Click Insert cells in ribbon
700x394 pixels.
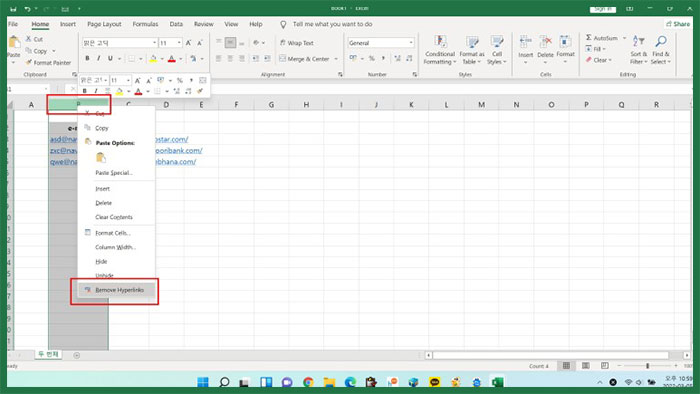point(525,50)
